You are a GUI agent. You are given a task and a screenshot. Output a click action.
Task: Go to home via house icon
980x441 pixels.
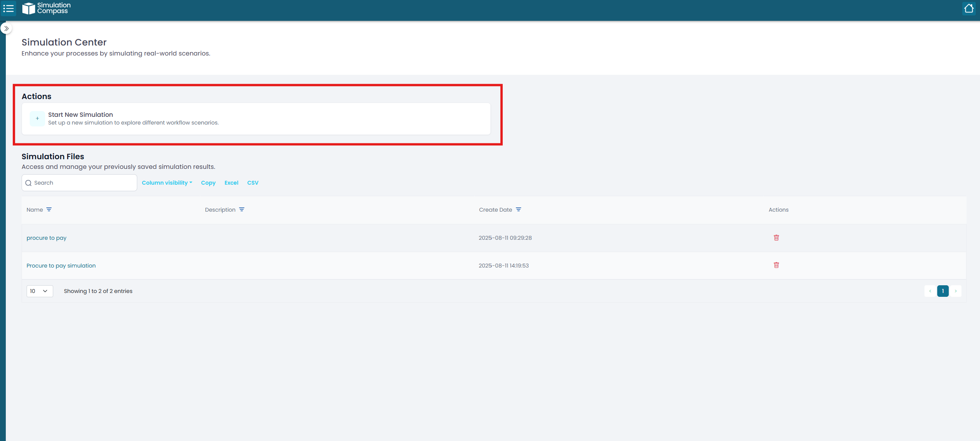coord(968,8)
